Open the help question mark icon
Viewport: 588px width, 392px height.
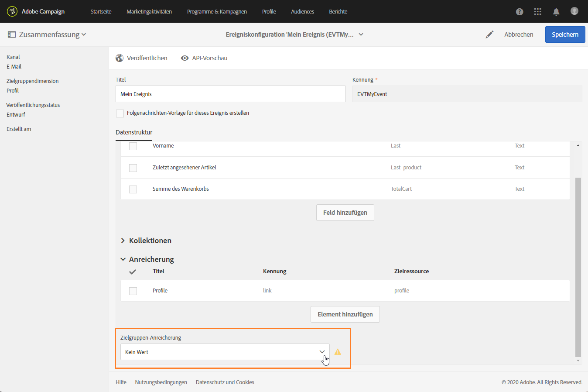click(x=520, y=12)
